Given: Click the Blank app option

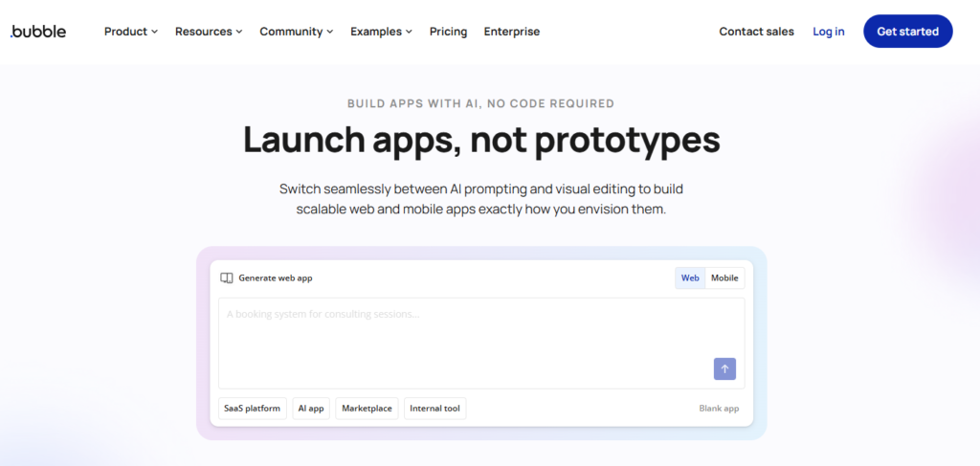Looking at the screenshot, I should (719, 409).
